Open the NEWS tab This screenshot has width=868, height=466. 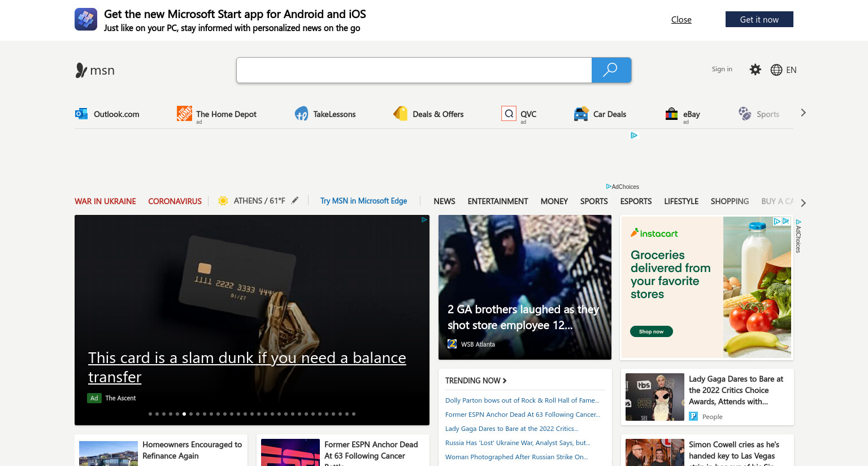444,201
